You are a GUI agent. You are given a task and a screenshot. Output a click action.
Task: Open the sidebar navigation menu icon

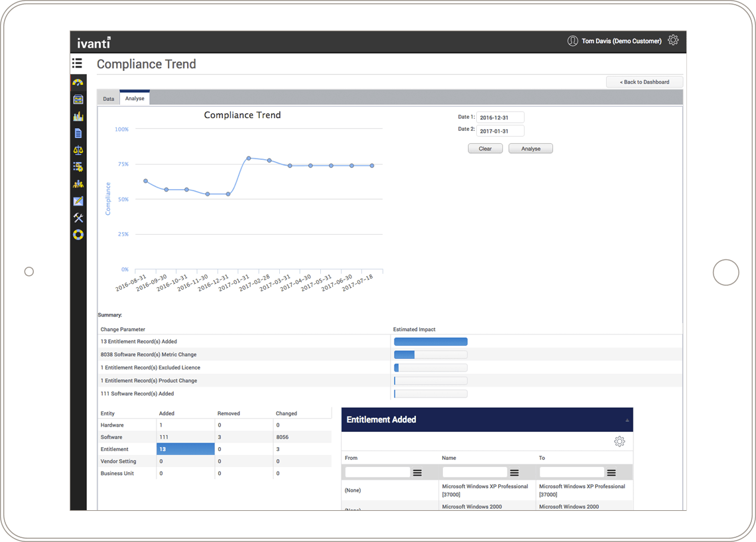pyautogui.click(x=77, y=63)
